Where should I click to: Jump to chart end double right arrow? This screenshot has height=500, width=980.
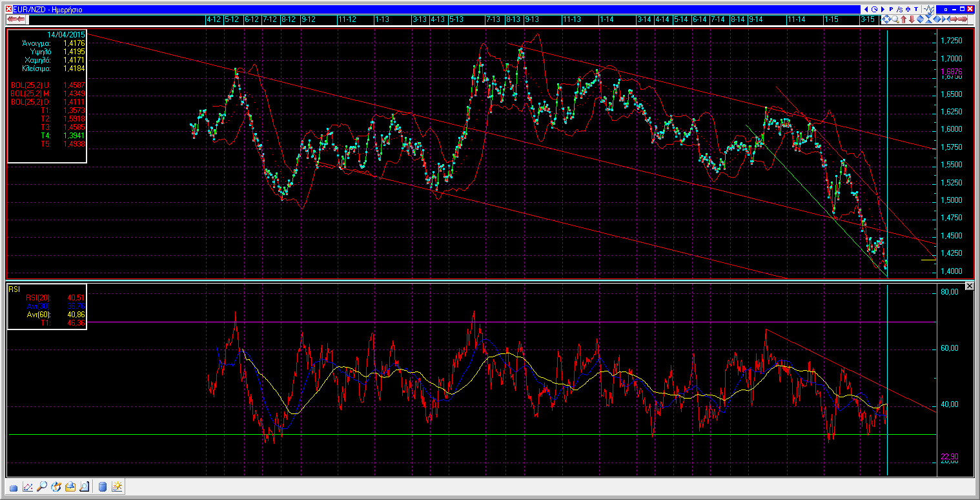(x=963, y=19)
